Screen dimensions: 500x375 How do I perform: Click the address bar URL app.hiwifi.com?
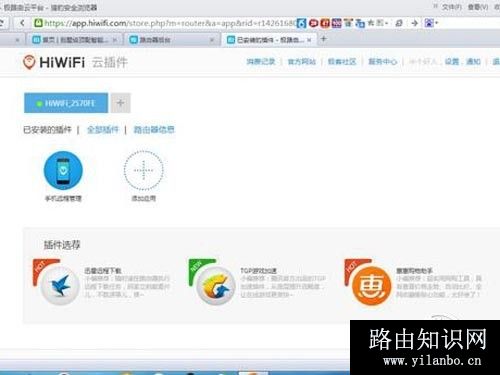coord(170,23)
